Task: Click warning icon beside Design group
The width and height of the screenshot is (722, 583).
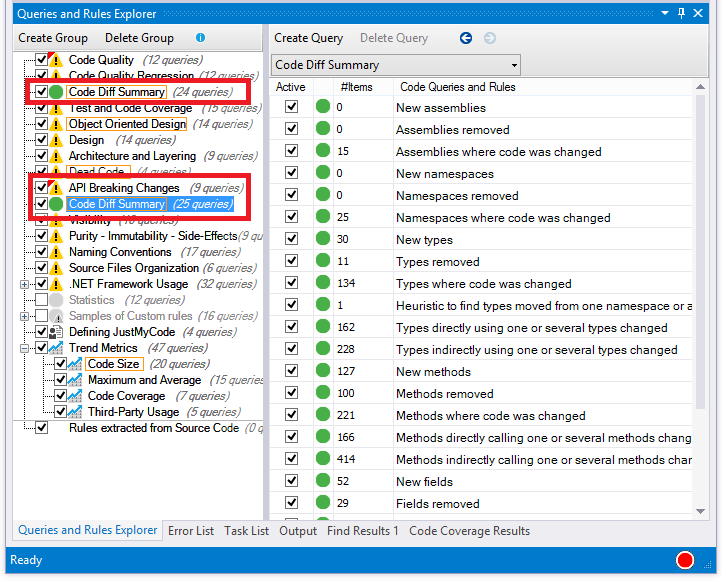Action: click(x=56, y=140)
